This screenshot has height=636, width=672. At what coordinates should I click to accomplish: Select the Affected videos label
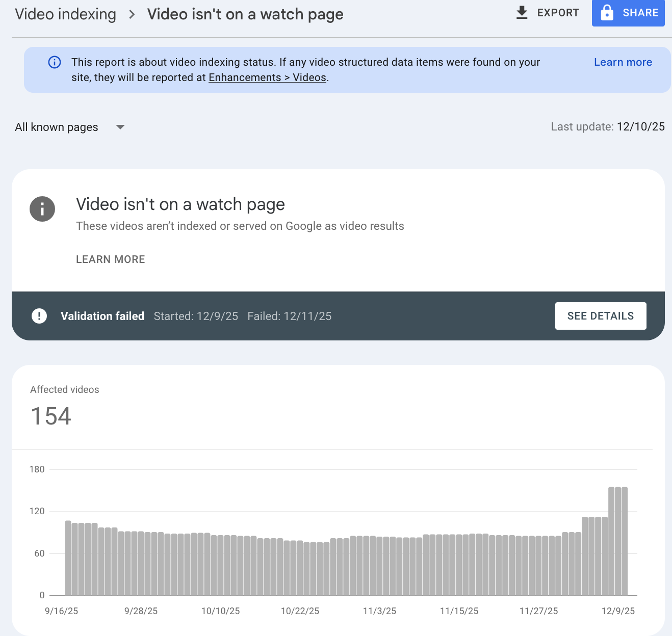point(65,390)
